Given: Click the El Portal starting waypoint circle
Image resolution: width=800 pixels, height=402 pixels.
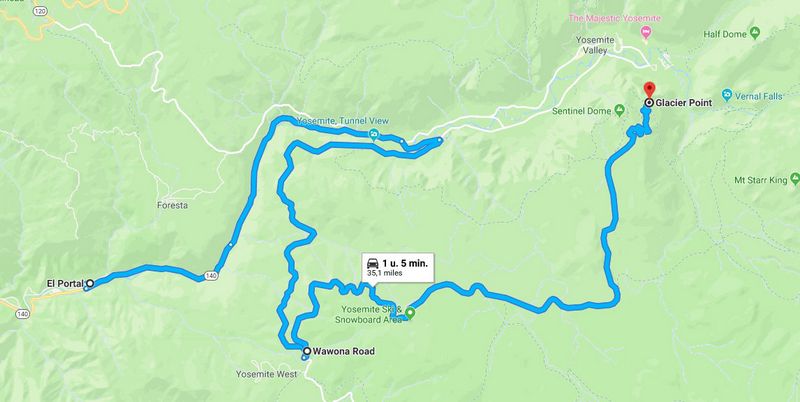Looking at the screenshot, I should coord(90,283).
